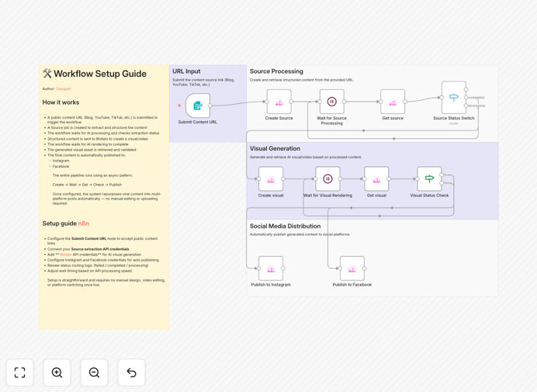Select the Get visual node
This screenshot has height=392, width=537.
(x=376, y=179)
